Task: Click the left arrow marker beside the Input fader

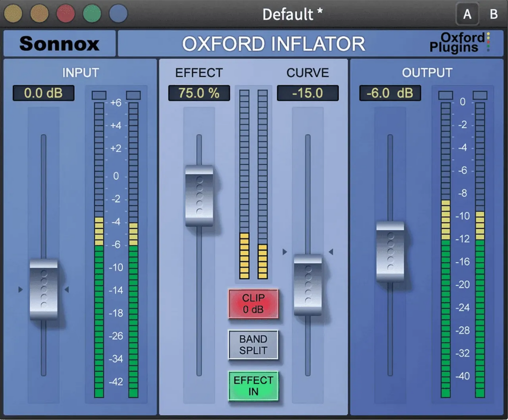Action: point(20,289)
